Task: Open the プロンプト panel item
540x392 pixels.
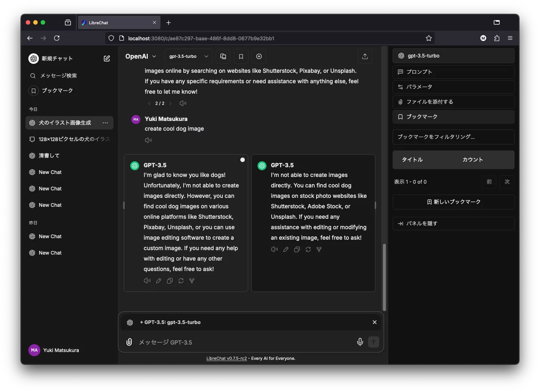Action: tap(453, 72)
